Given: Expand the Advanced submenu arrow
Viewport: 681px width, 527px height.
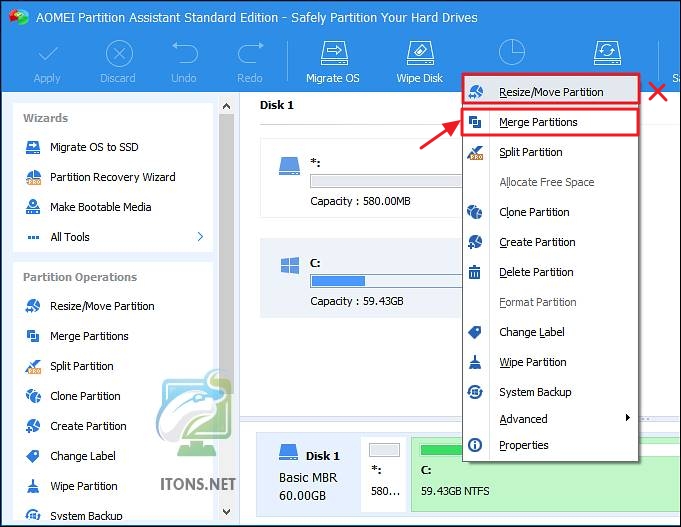Looking at the screenshot, I should coord(628,418).
